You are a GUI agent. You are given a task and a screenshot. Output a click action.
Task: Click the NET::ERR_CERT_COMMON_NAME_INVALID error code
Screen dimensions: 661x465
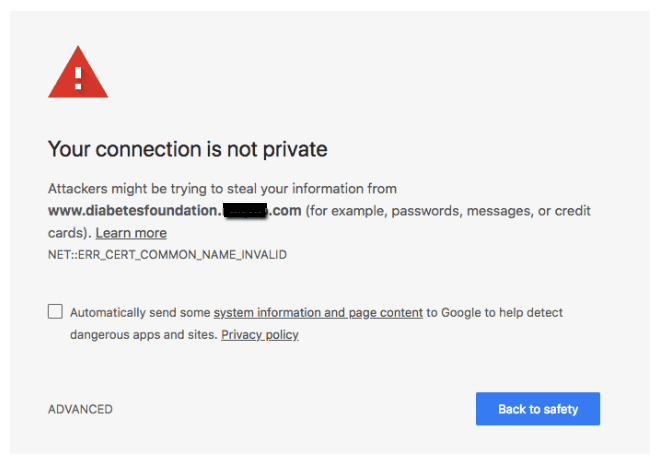(x=167, y=255)
